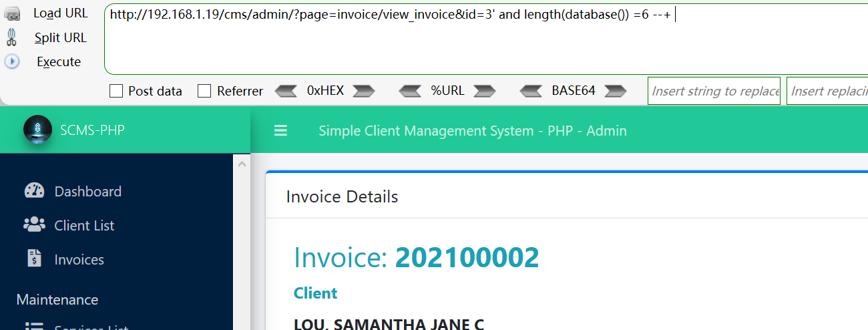Click right arrow beside 0xHEX to encode

(364, 91)
